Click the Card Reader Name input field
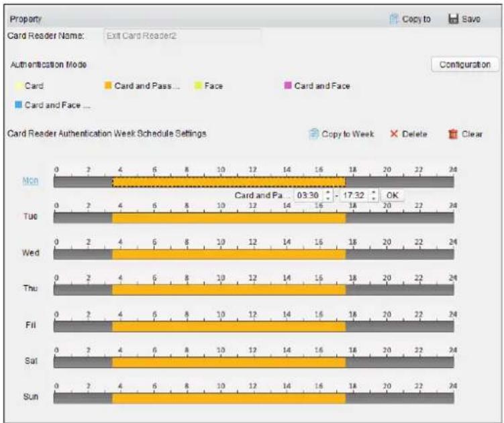The image size is (504, 423). tap(182, 36)
